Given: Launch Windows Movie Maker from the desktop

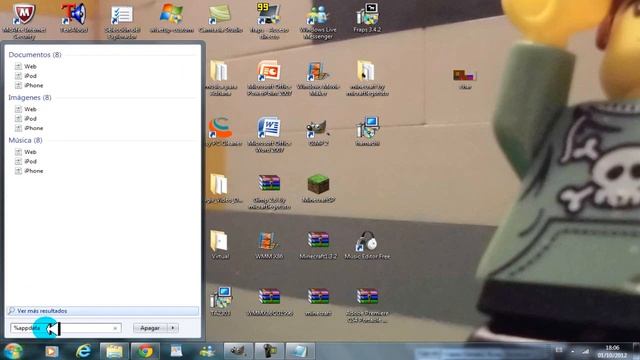Looking at the screenshot, I should point(318,78).
